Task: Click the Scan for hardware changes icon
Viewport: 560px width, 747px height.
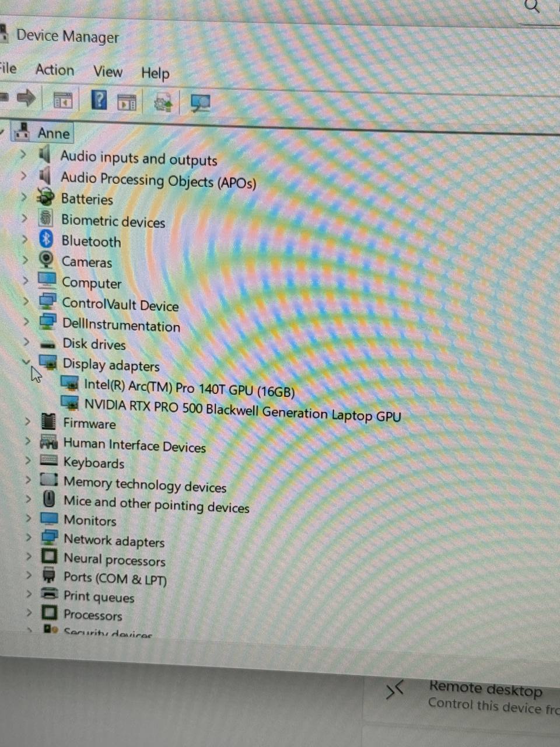Action: [201, 104]
